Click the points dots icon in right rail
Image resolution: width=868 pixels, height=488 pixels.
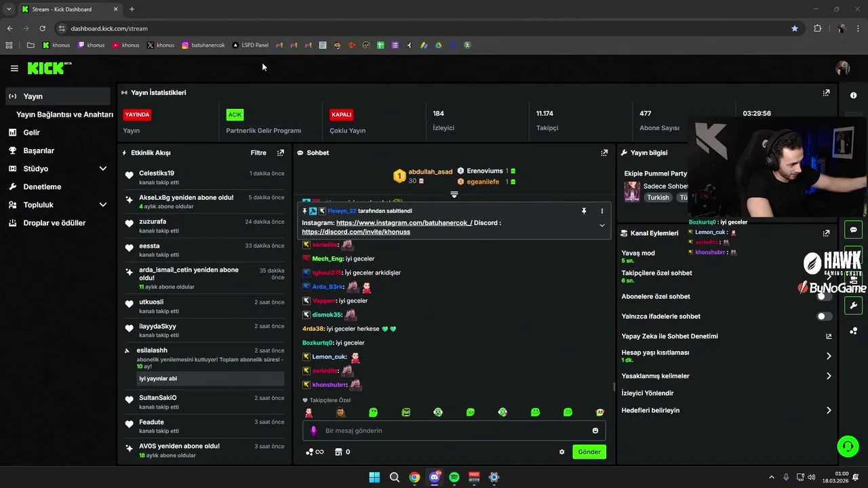[x=853, y=331]
